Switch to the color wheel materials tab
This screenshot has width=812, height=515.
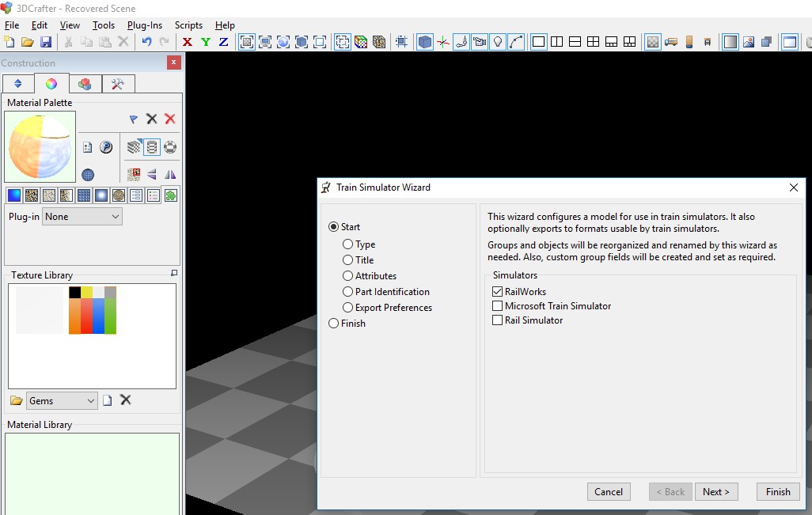(x=51, y=83)
